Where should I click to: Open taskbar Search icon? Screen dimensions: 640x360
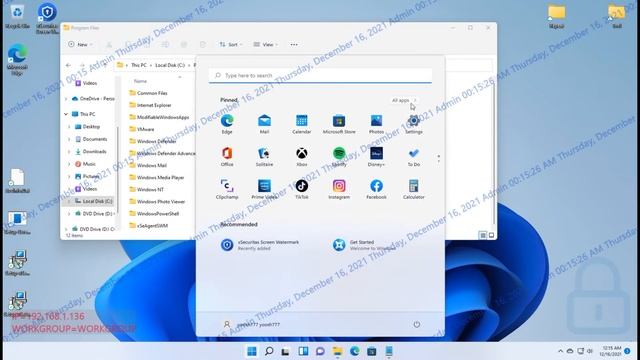[269, 351]
